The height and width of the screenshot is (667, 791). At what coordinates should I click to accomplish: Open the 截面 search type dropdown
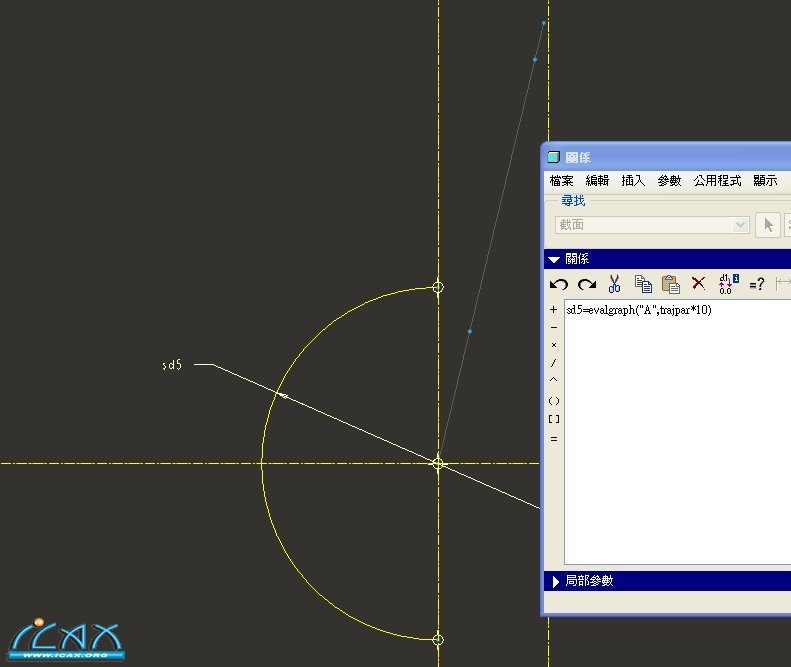740,225
